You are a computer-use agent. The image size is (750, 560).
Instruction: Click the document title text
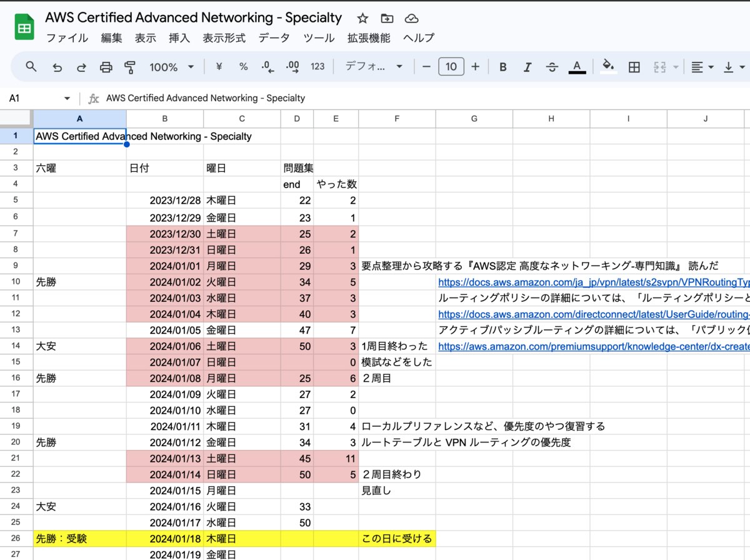point(194,17)
